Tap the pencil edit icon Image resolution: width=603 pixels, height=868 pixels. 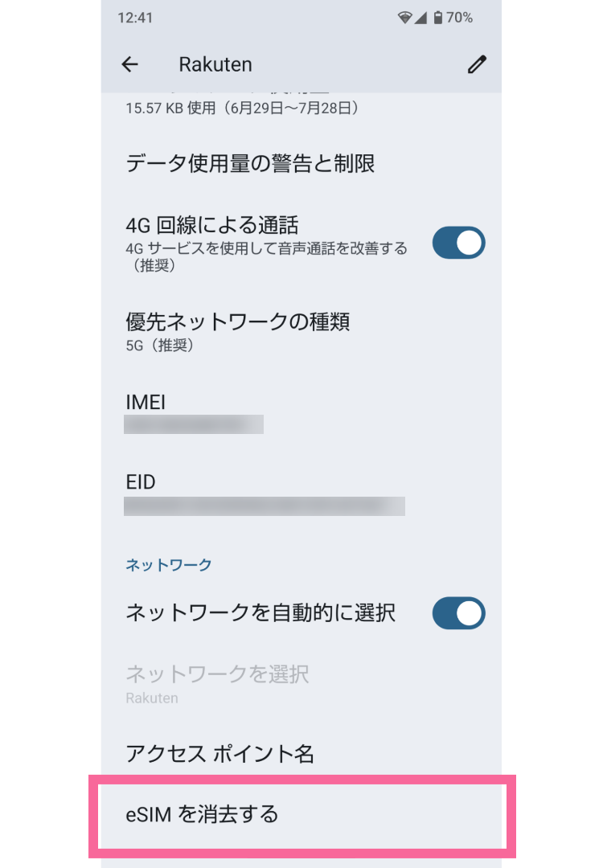click(477, 64)
